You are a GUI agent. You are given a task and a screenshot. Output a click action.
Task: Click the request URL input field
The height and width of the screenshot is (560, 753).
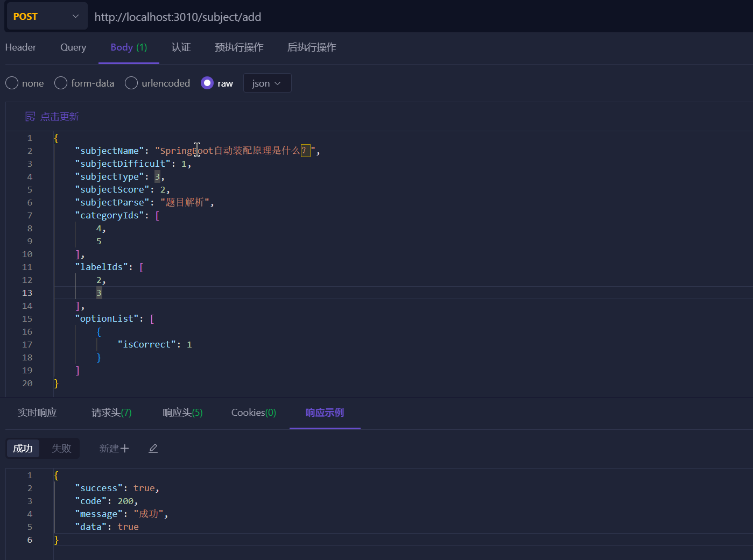420,17
